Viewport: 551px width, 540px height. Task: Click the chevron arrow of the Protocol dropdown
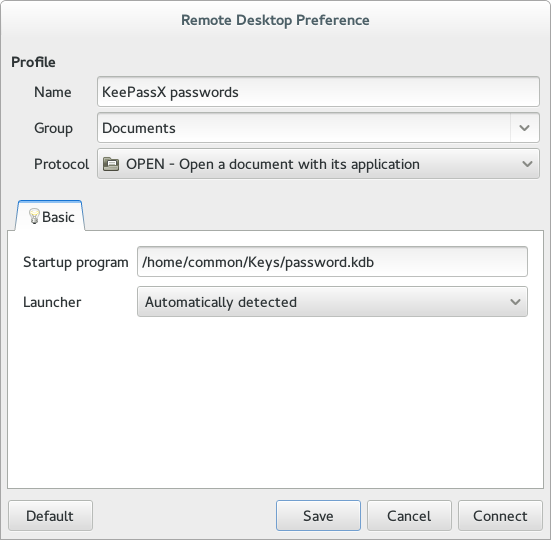527,164
